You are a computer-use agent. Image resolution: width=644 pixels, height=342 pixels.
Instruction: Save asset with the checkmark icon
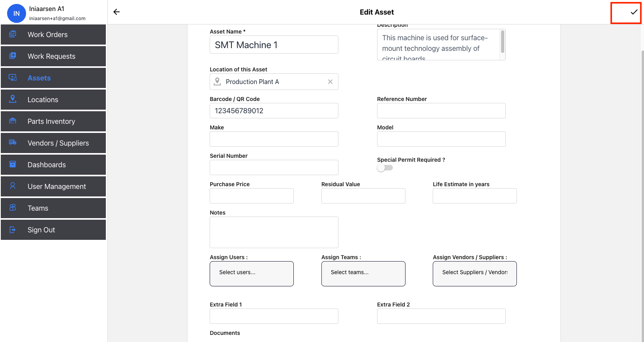coord(634,12)
